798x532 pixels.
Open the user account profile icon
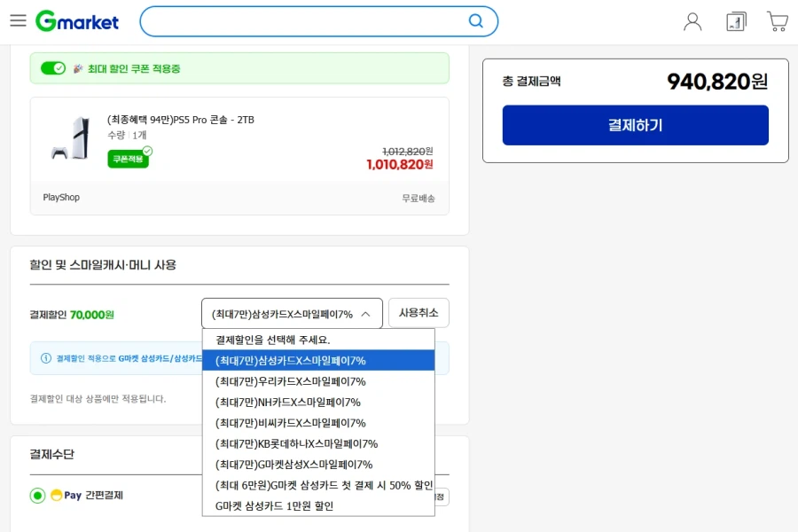[x=692, y=20]
